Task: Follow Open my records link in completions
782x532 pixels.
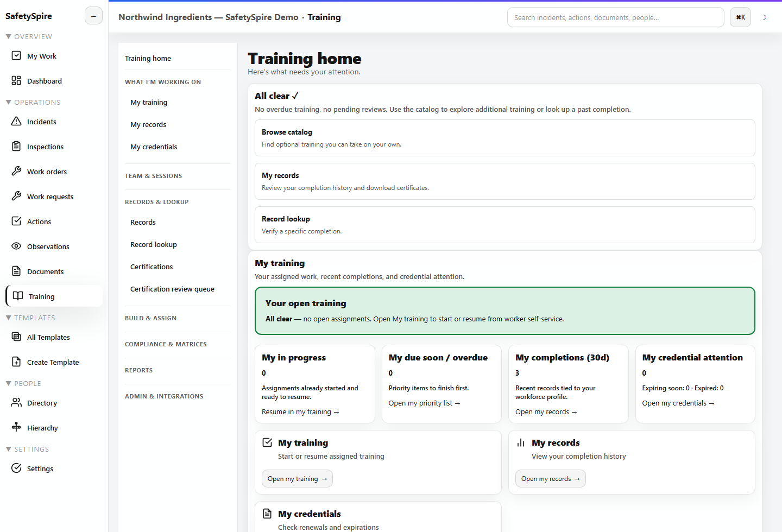Action: (x=546, y=412)
